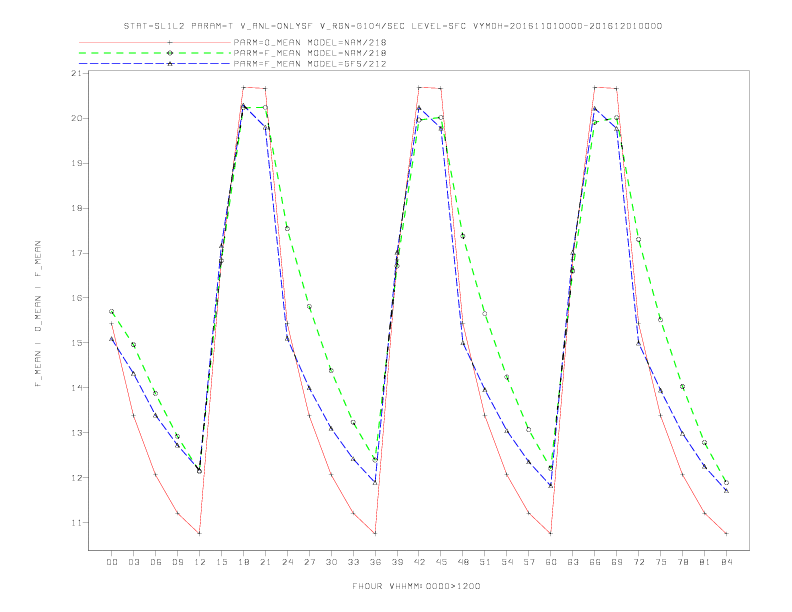Click y-axis tick label 19
Image resolution: width=792 pixels, height=612 pixels.
click(x=77, y=163)
